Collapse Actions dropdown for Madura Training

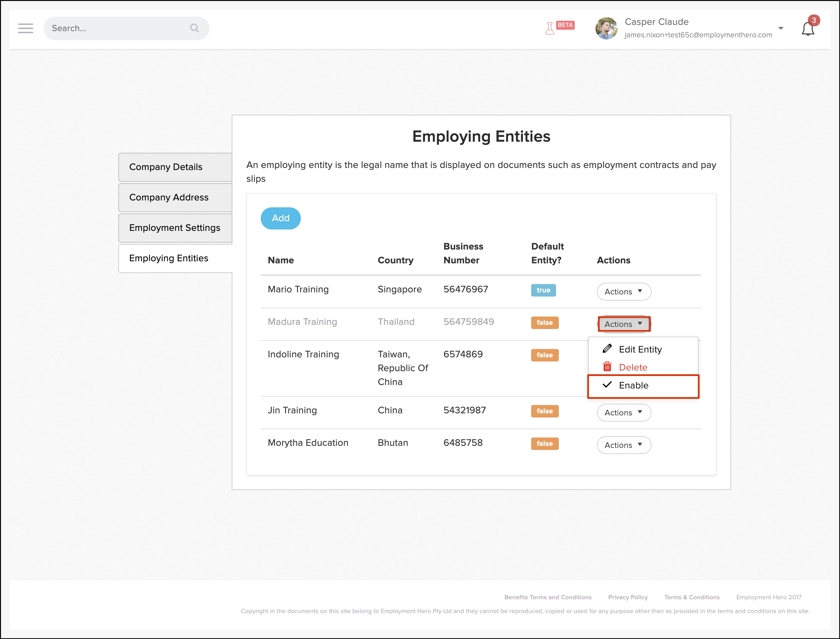coord(624,324)
